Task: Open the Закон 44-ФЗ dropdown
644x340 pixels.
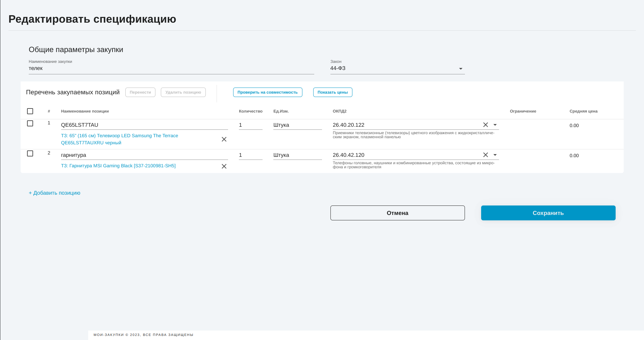Action: click(460, 69)
